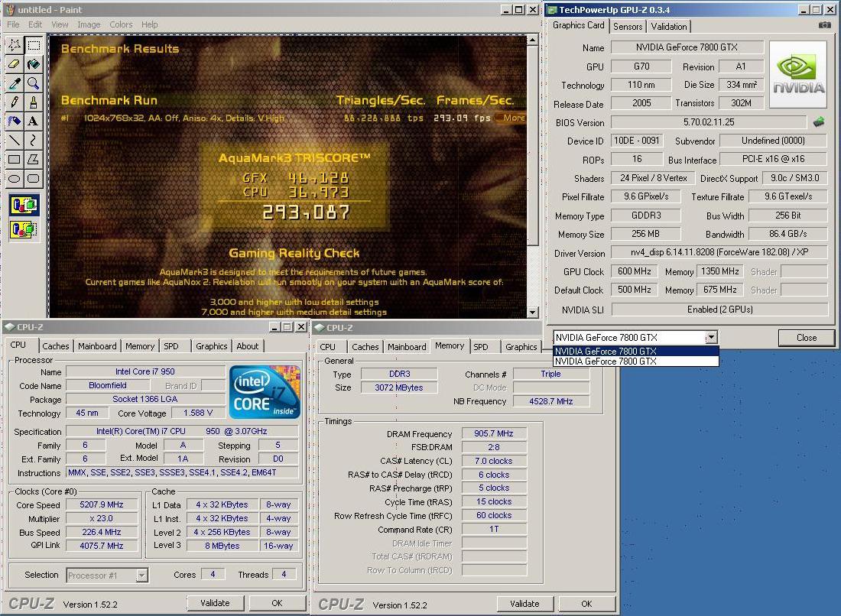Select the Brush tool in Paint
841x616 pixels.
point(33,102)
